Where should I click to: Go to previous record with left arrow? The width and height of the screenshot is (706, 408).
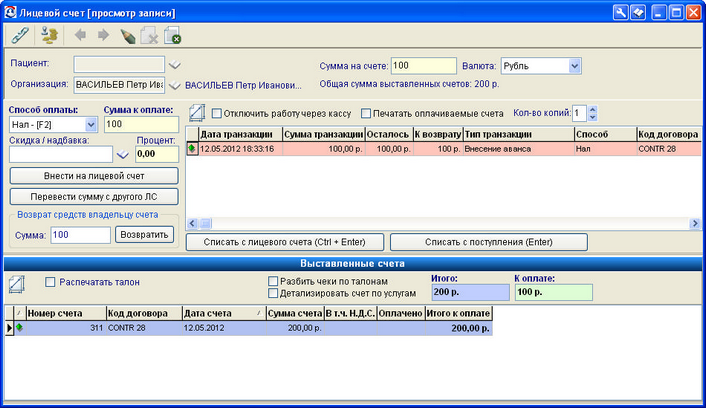pos(80,35)
